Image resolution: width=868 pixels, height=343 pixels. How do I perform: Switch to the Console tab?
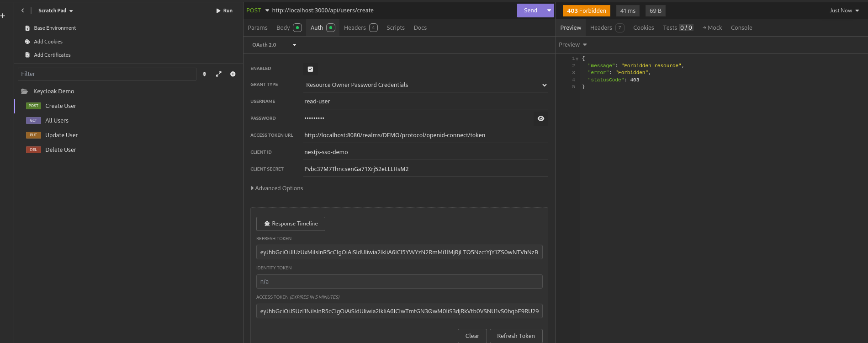pyautogui.click(x=741, y=28)
